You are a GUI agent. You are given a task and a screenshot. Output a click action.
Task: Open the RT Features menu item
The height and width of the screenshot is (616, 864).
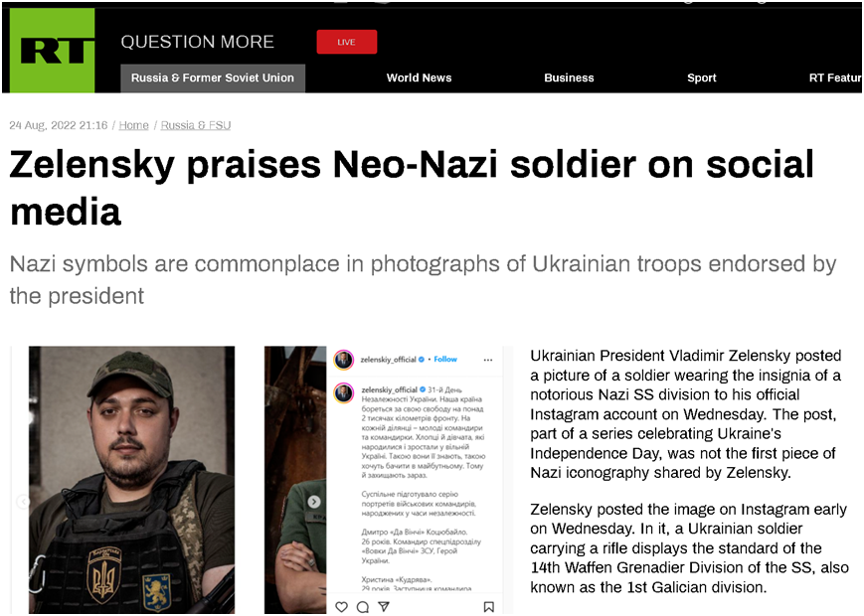pos(834,77)
